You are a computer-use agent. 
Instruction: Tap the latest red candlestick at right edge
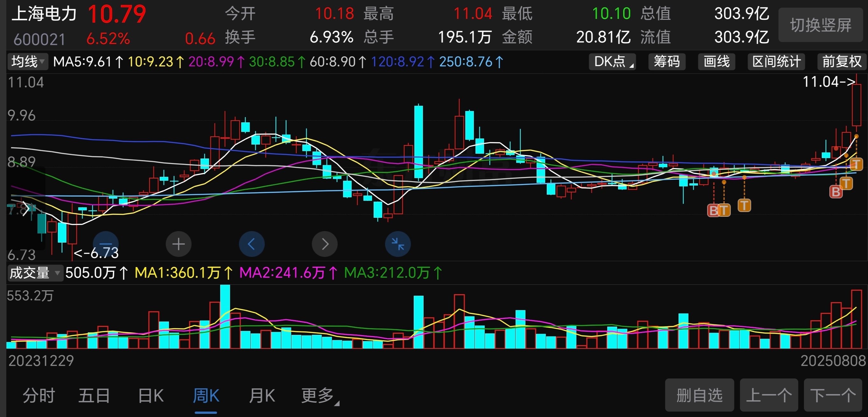pyautogui.click(x=856, y=105)
